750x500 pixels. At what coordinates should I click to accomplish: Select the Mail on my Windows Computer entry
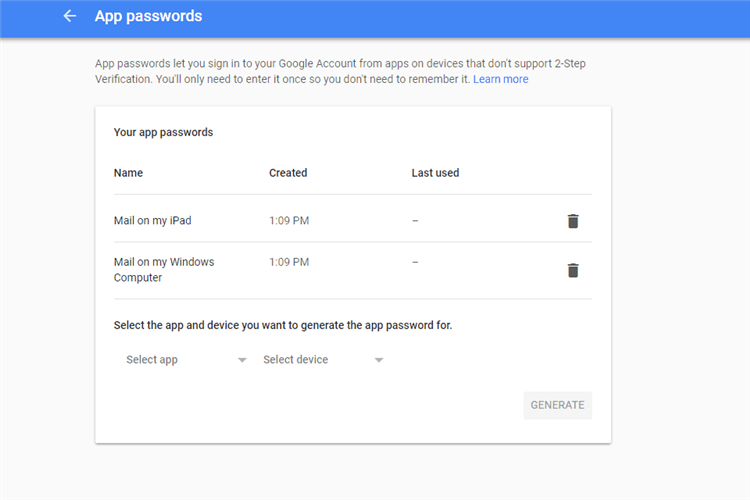(x=164, y=270)
